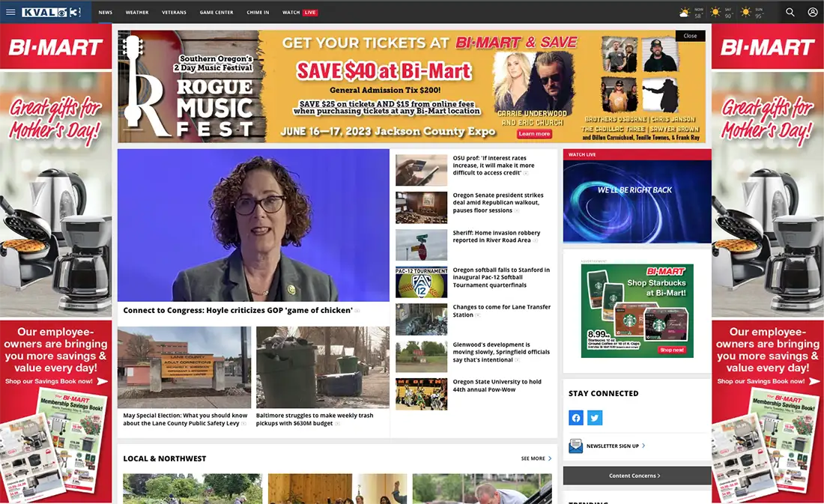Click the chevron next to See More
The image size is (824, 504).
(x=550, y=459)
